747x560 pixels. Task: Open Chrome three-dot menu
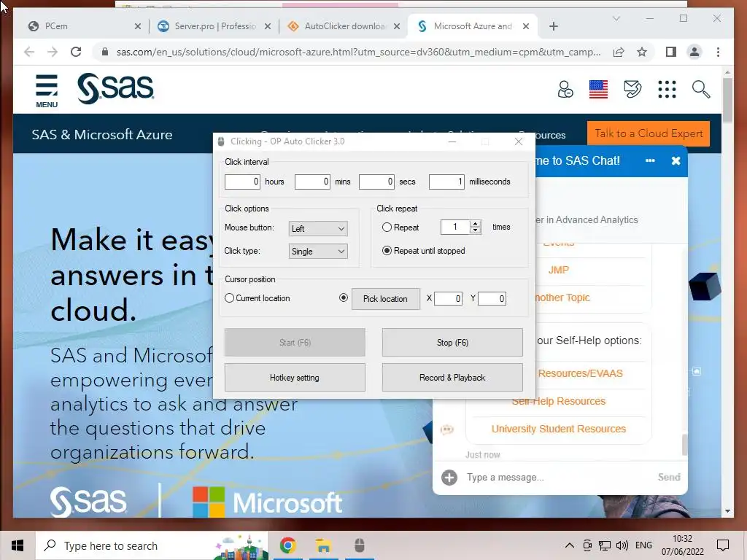click(718, 52)
